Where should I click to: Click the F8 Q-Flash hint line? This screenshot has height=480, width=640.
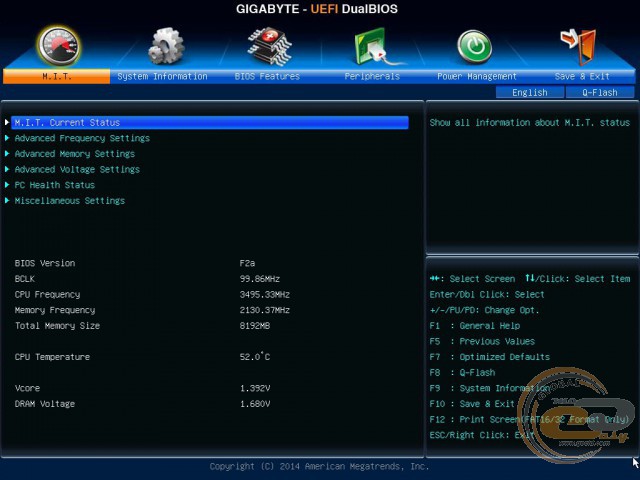point(462,372)
